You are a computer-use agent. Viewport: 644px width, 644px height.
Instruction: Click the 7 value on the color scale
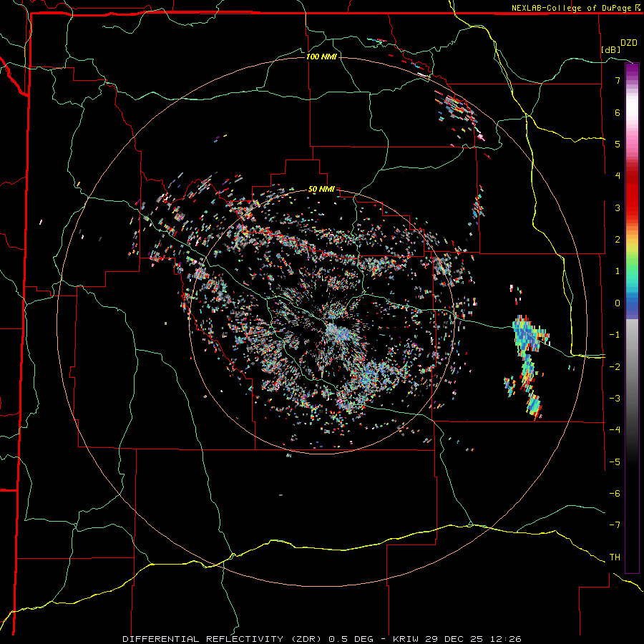(x=618, y=80)
